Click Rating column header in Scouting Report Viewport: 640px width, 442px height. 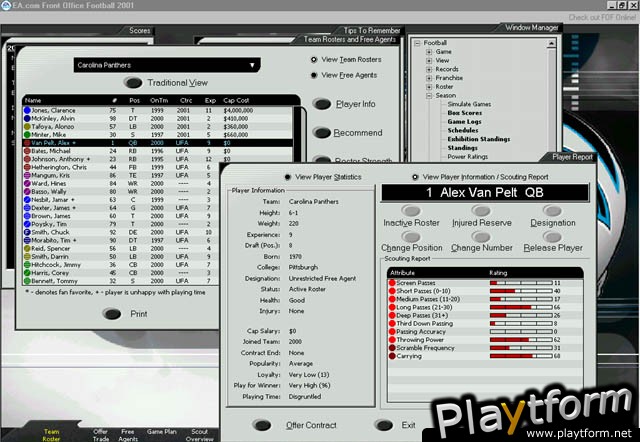[498, 273]
